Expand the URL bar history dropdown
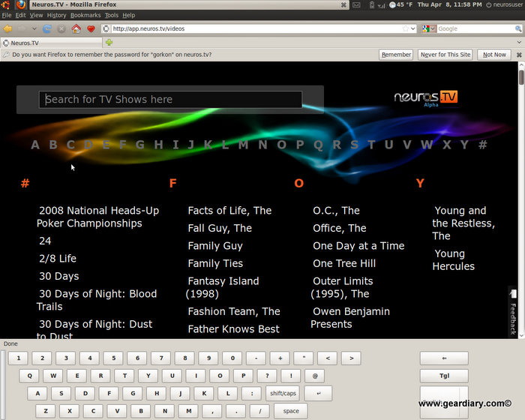The width and height of the screenshot is (525, 420). point(413,28)
